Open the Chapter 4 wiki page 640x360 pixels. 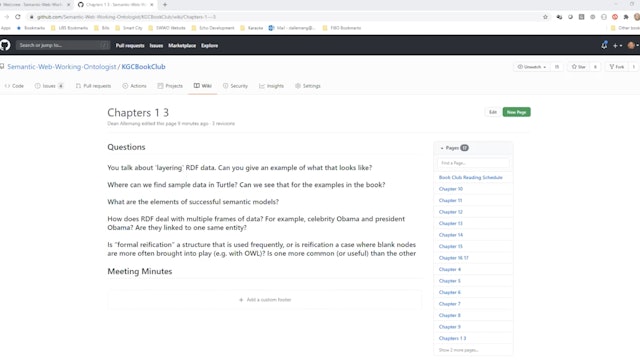pos(450,269)
